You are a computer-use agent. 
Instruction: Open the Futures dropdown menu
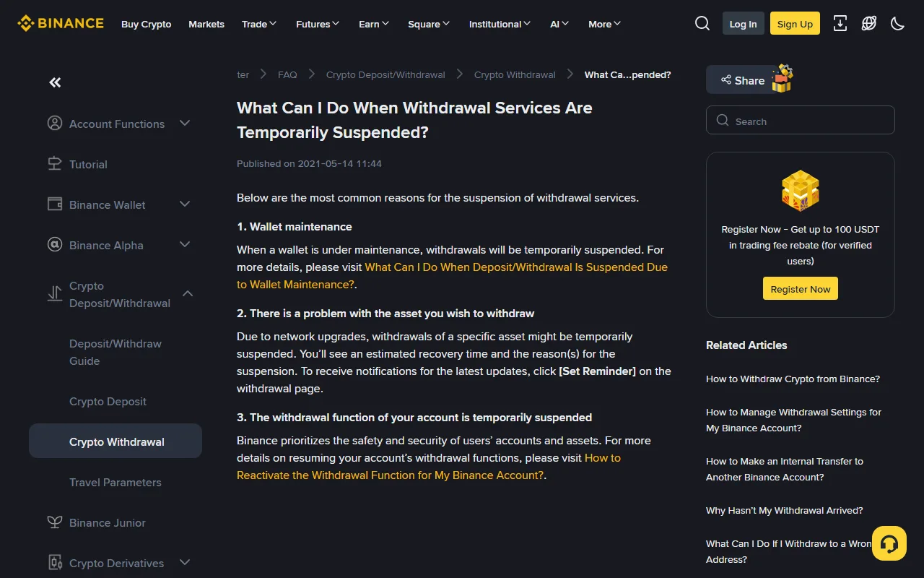[x=318, y=24]
